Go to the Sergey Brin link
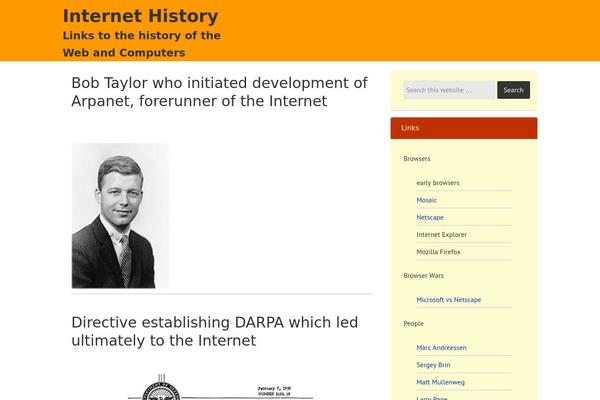 point(434,365)
